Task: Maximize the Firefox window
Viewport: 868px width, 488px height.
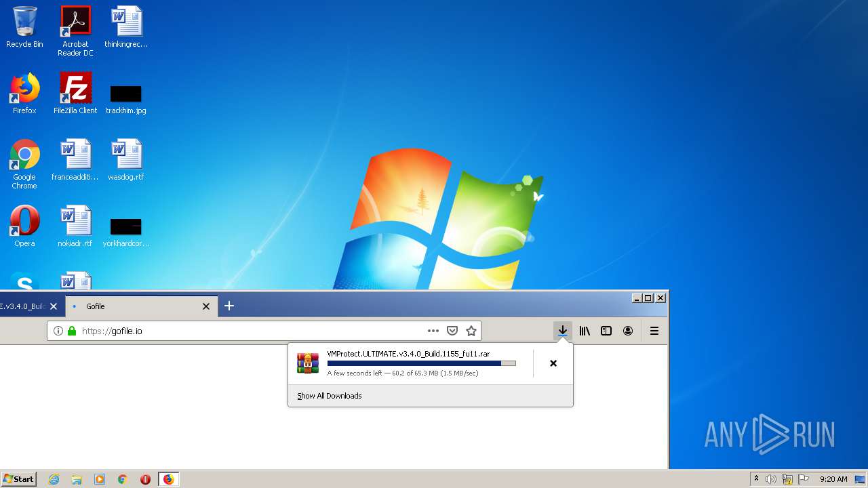Action: [x=648, y=298]
